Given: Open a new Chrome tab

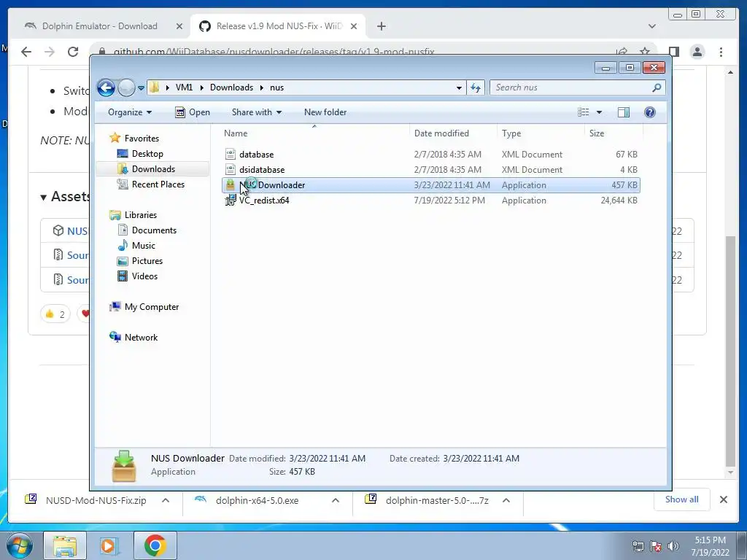Looking at the screenshot, I should click(381, 26).
